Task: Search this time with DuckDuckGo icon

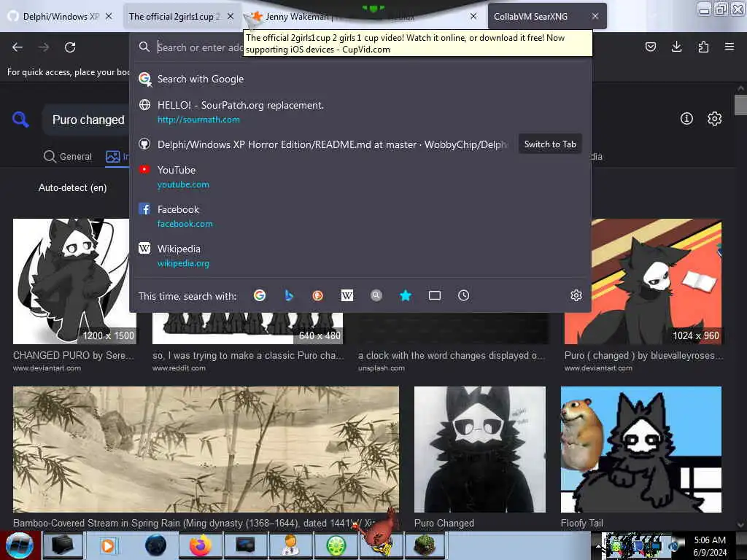Action: pyautogui.click(x=318, y=296)
